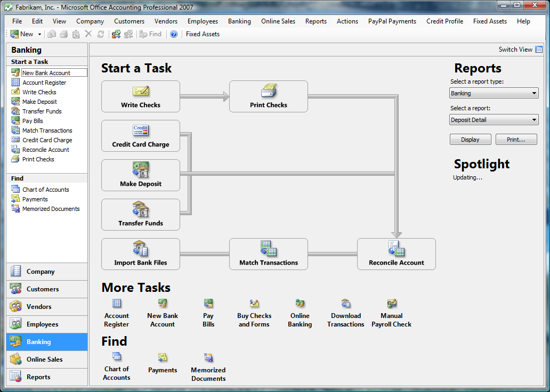The image size is (550, 392).
Task: Click Pay Bills in sidebar
Action: tap(33, 120)
